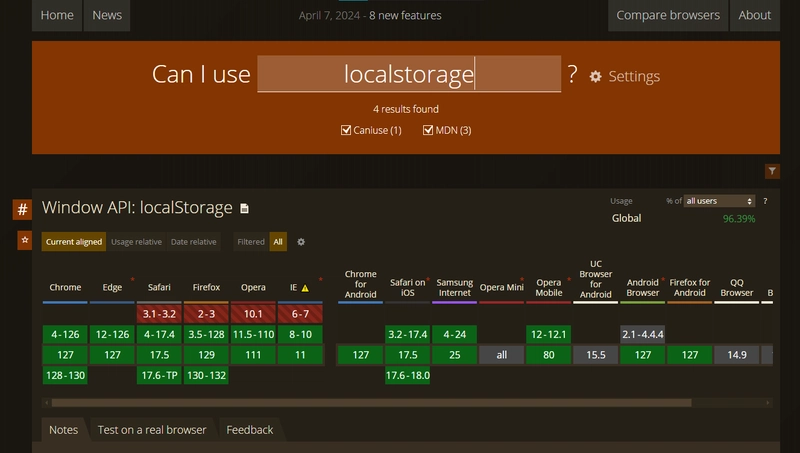Select Firefox 130-132 cell
This screenshot has width=800, height=453.
click(x=206, y=375)
